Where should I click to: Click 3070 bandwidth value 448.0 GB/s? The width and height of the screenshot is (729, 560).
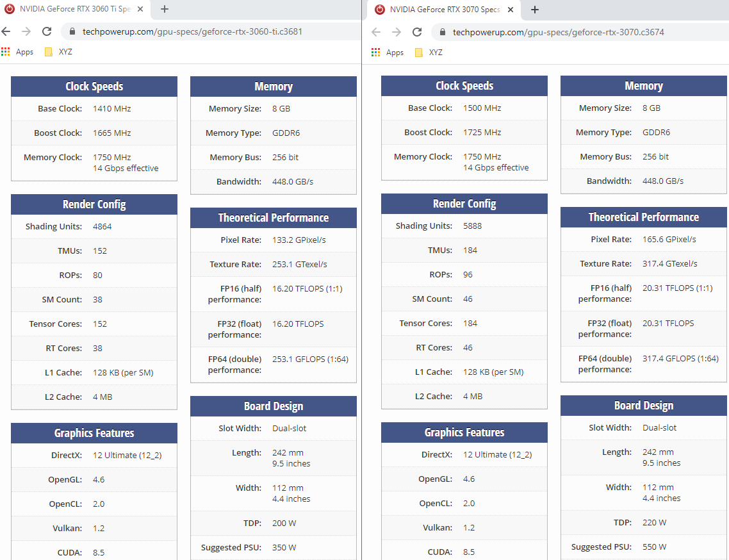coord(663,181)
